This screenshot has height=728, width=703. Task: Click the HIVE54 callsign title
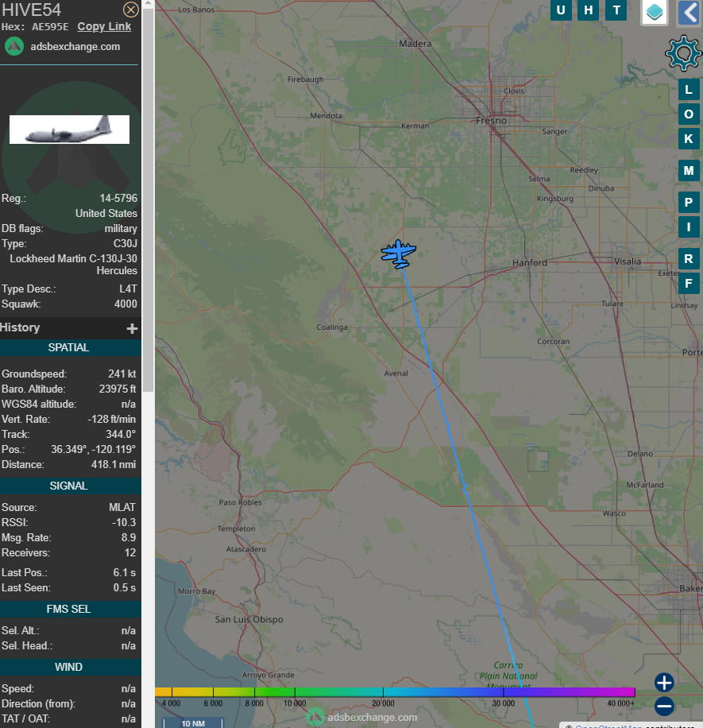31,10
